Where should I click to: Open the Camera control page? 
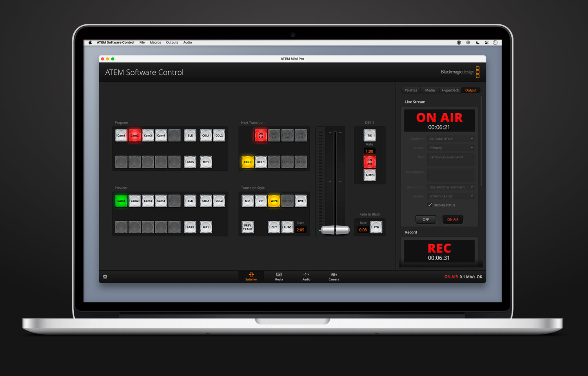[334, 277]
